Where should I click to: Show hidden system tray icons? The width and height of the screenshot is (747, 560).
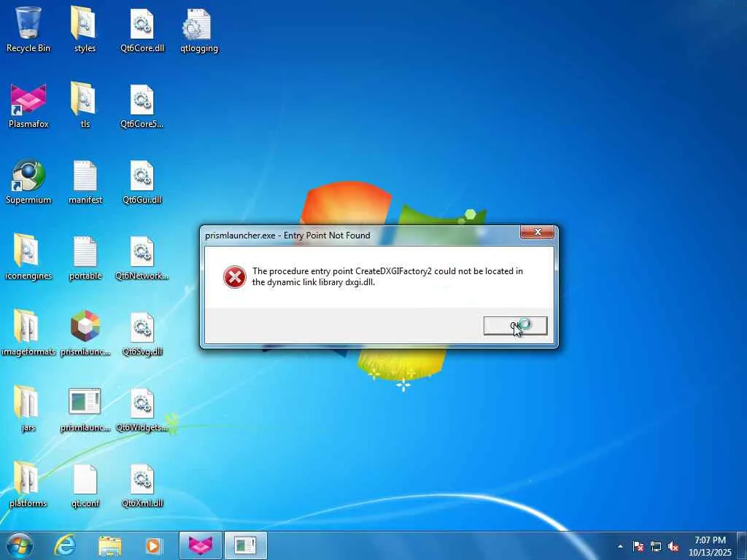tap(620, 547)
